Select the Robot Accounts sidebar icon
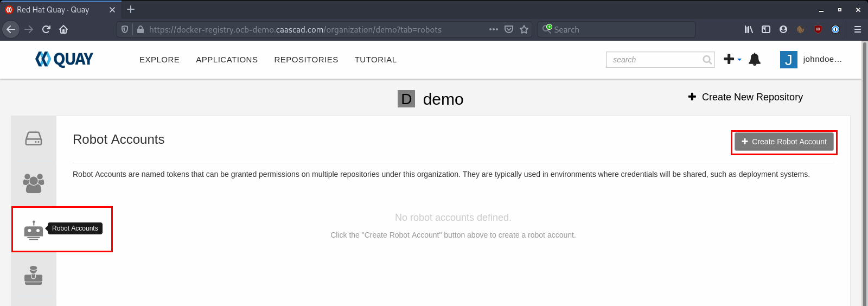Image resolution: width=868 pixels, height=306 pixels. [34, 230]
